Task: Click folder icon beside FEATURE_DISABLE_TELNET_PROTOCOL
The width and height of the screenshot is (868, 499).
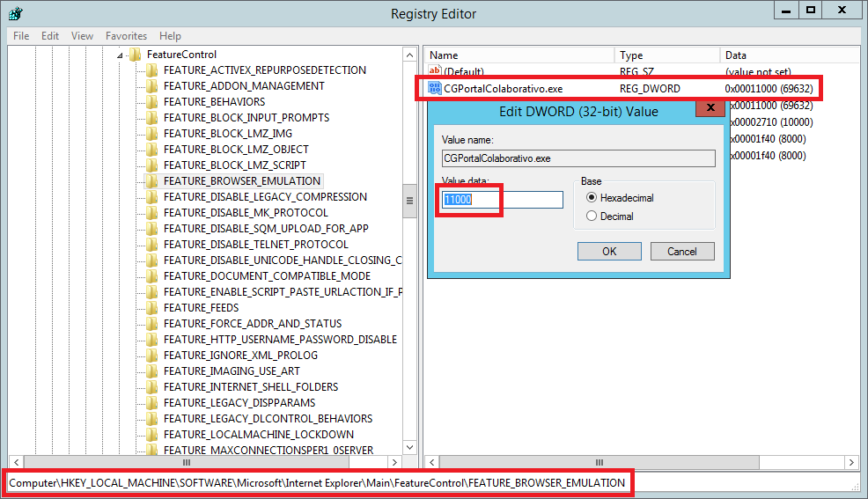Action: point(151,245)
